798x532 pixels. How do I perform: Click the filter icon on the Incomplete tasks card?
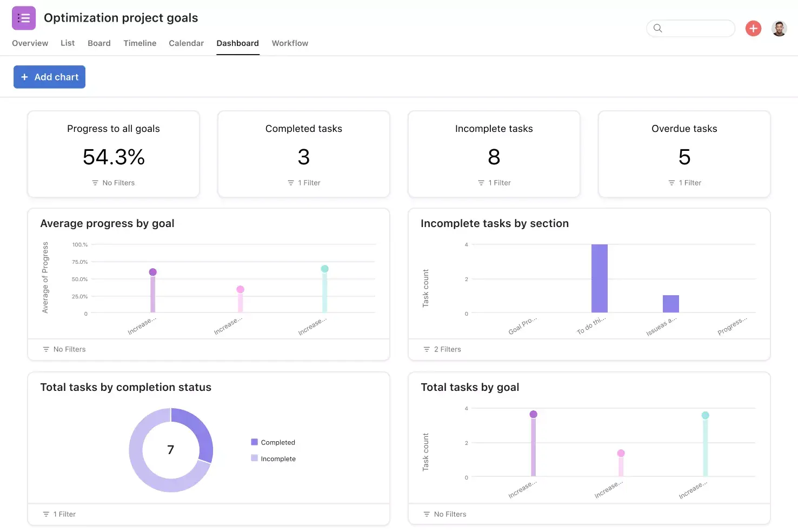481,183
